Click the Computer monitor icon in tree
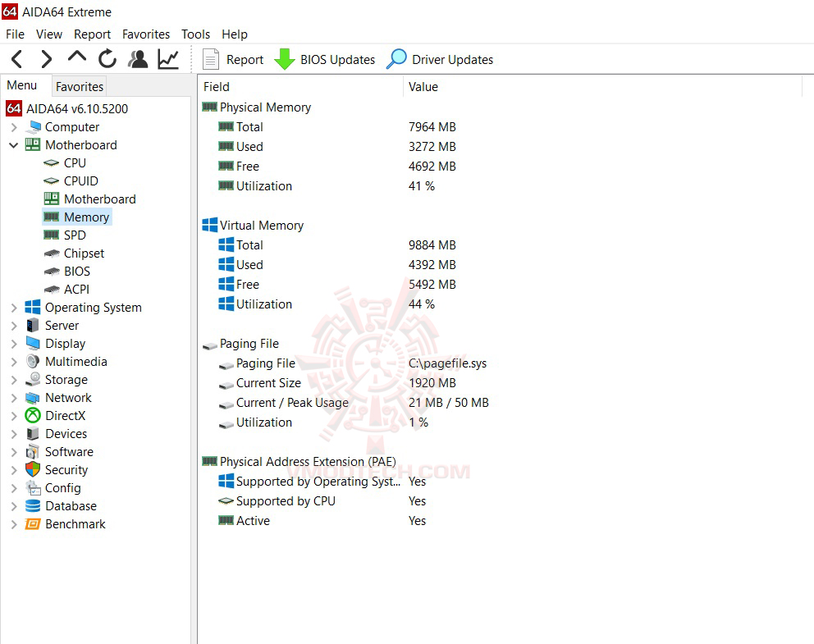 (x=34, y=126)
